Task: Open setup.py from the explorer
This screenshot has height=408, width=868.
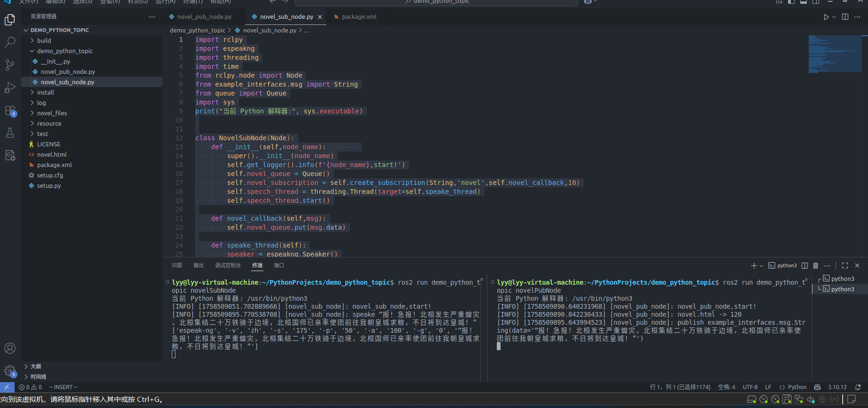Action: 49,185
